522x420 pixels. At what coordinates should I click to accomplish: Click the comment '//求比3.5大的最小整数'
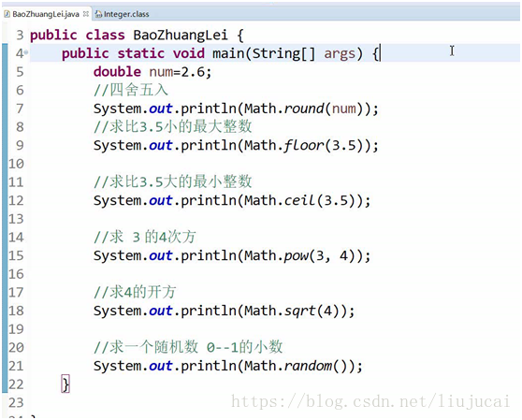pyautogui.click(x=173, y=182)
